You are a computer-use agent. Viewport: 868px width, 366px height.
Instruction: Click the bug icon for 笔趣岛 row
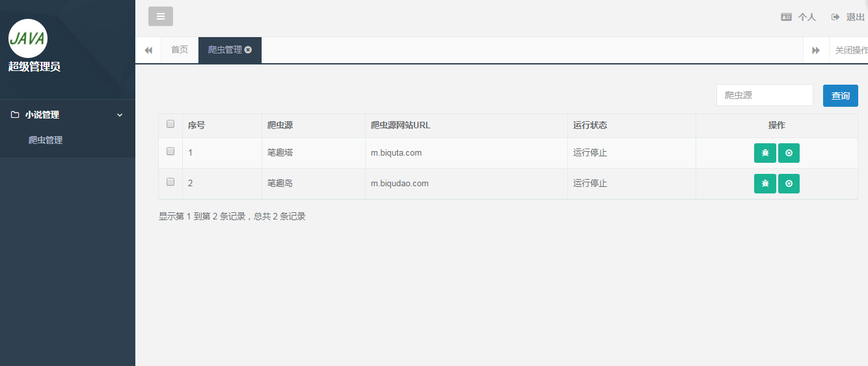coord(765,184)
